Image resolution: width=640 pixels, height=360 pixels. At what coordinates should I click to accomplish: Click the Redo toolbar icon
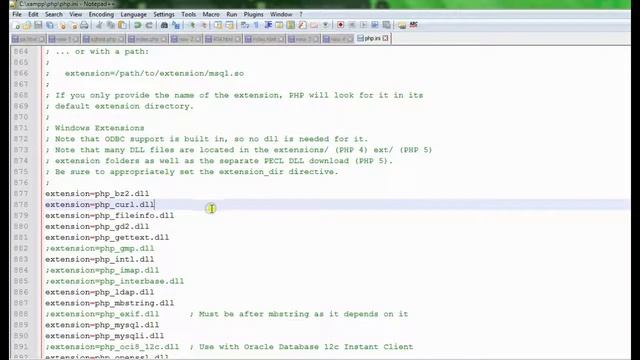click(x=149, y=25)
